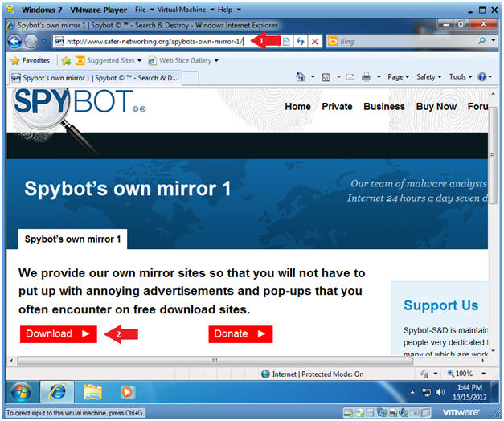
Task: Open recent pages dropdown next to Forward
Action: (x=43, y=42)
